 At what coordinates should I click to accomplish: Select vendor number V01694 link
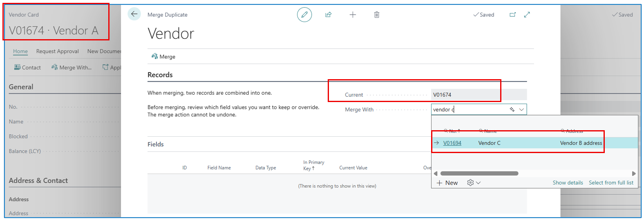click(x=452, y=143)
